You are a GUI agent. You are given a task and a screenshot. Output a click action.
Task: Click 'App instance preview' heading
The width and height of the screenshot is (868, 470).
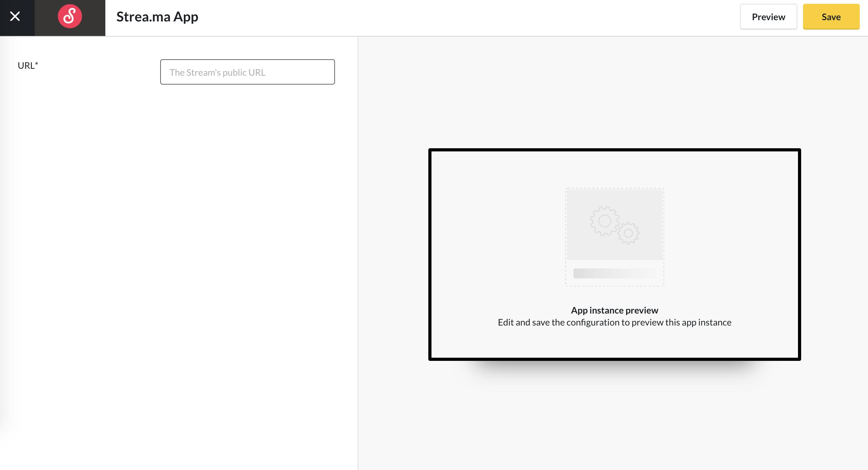click(615, 310)
